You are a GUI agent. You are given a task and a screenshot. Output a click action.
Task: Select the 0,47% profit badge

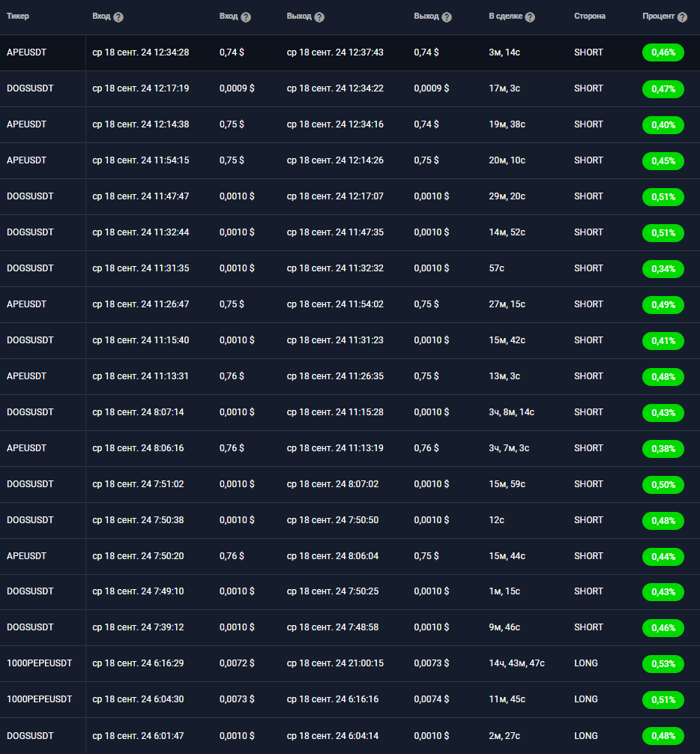[663, 89]
